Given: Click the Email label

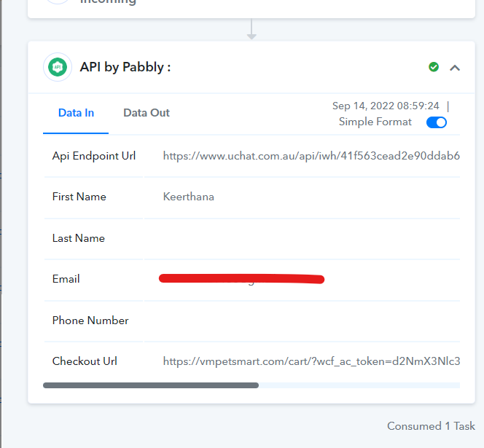Looking at the screenshot, I should (x=66, y=279).
